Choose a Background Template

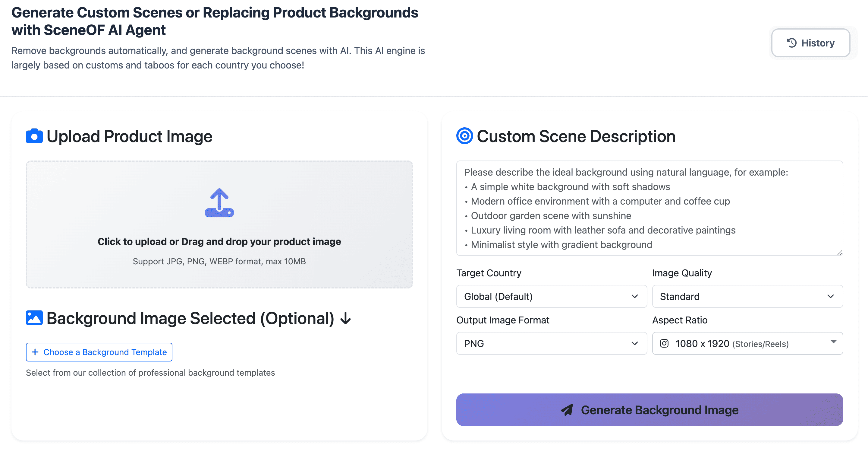coord(99,352)
